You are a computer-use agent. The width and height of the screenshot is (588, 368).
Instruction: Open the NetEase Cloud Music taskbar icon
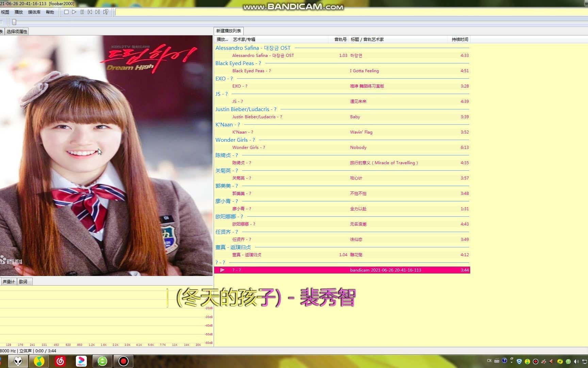tap(60, 361)
